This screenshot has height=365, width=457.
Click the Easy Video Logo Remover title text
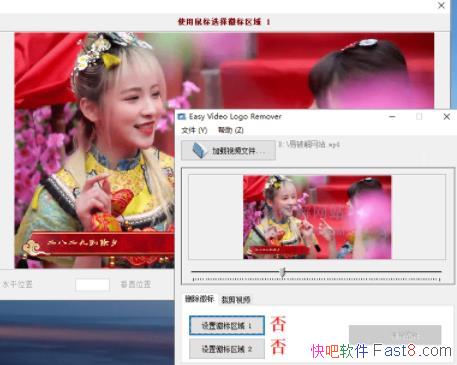click(x=235, y=116)
